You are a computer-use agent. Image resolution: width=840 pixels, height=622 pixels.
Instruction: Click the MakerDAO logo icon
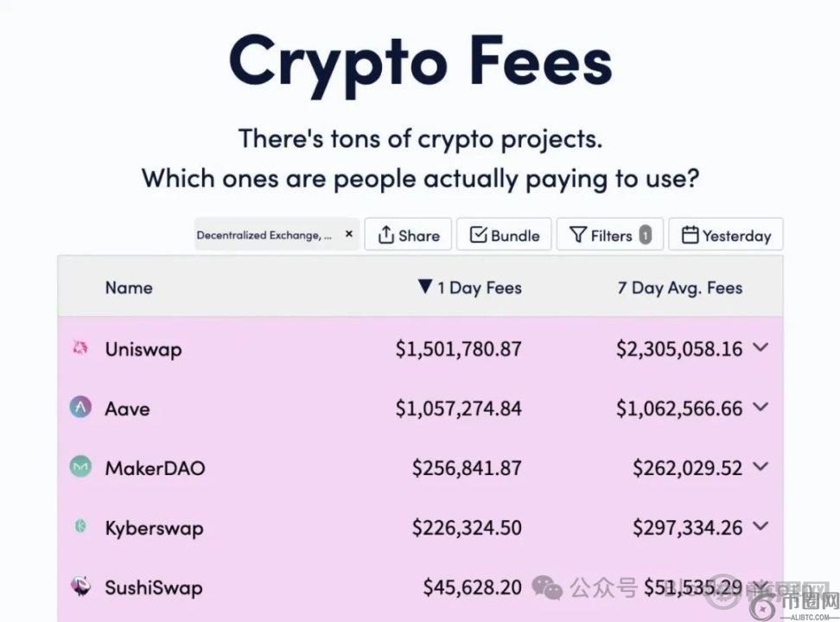pos(80,467)
